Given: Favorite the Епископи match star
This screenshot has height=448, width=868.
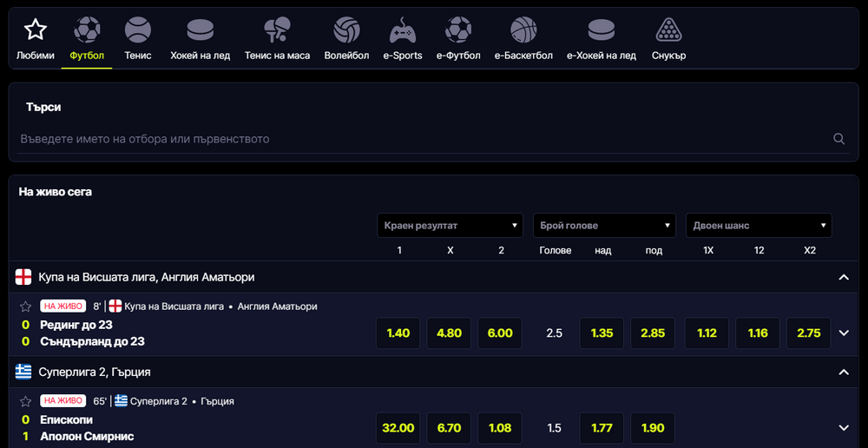Looking at the screenshot, I should coord(25,401).
